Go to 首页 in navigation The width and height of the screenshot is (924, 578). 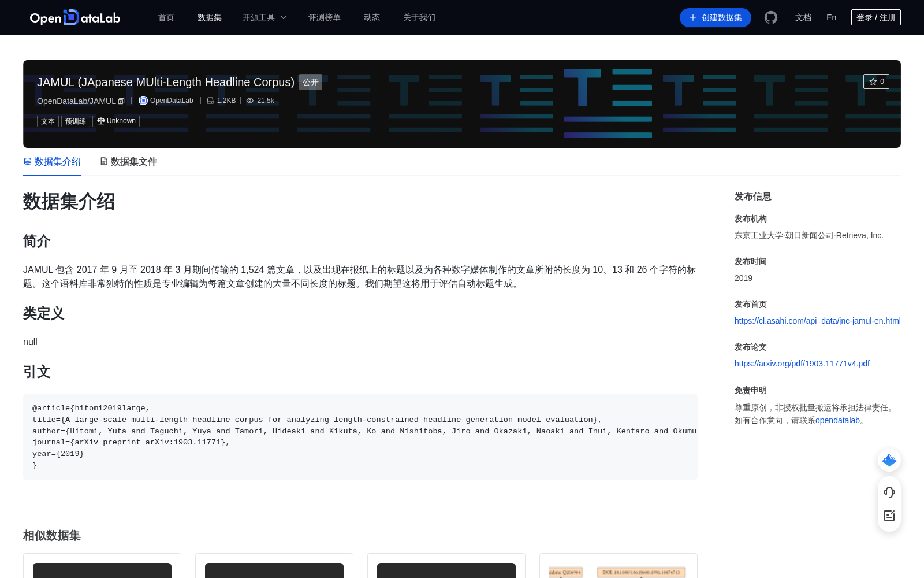[166, 17]
